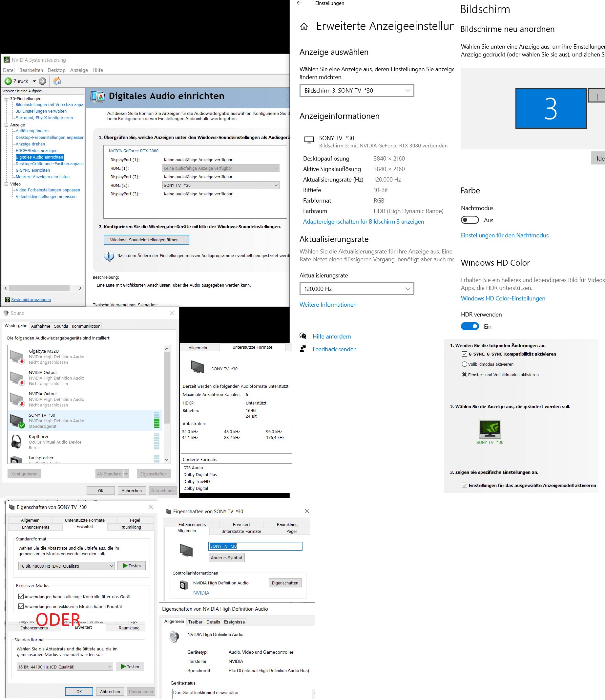Select G-SYNC einrichten in task tree

click(x=33, y=170)
